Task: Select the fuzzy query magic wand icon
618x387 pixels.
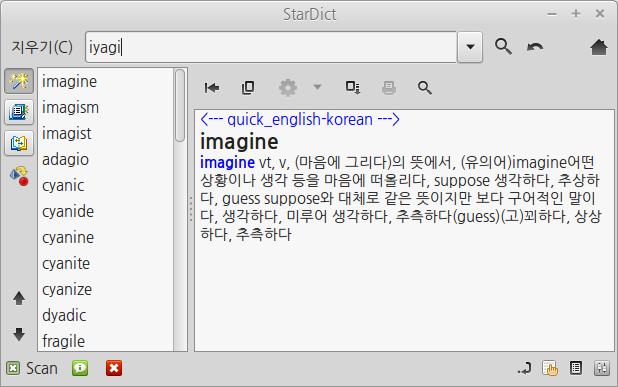Action: tap(19, 81)
